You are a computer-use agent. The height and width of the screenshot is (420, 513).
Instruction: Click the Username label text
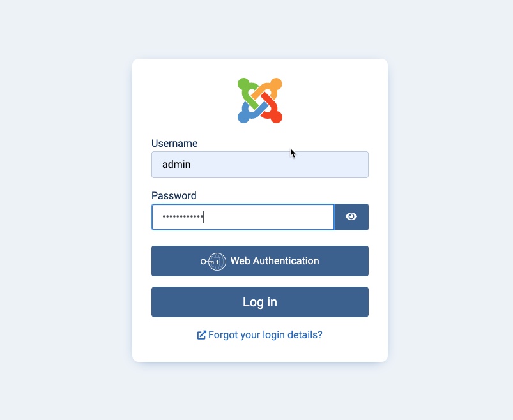click(174, 143)
